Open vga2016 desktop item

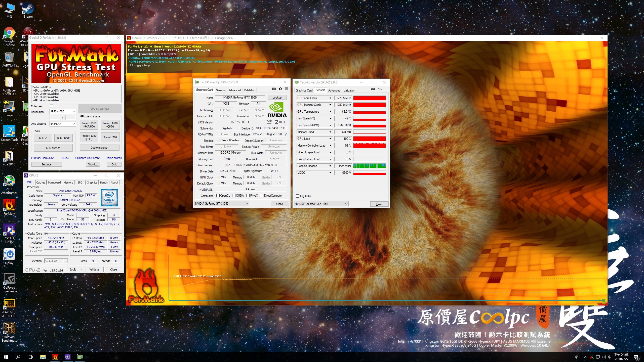click(x=9, y=158)
